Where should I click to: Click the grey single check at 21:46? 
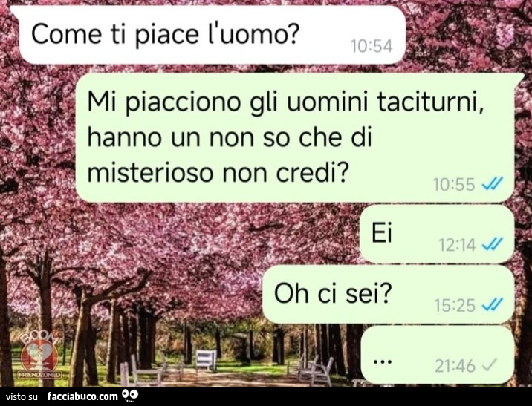(x=489, y=365)
